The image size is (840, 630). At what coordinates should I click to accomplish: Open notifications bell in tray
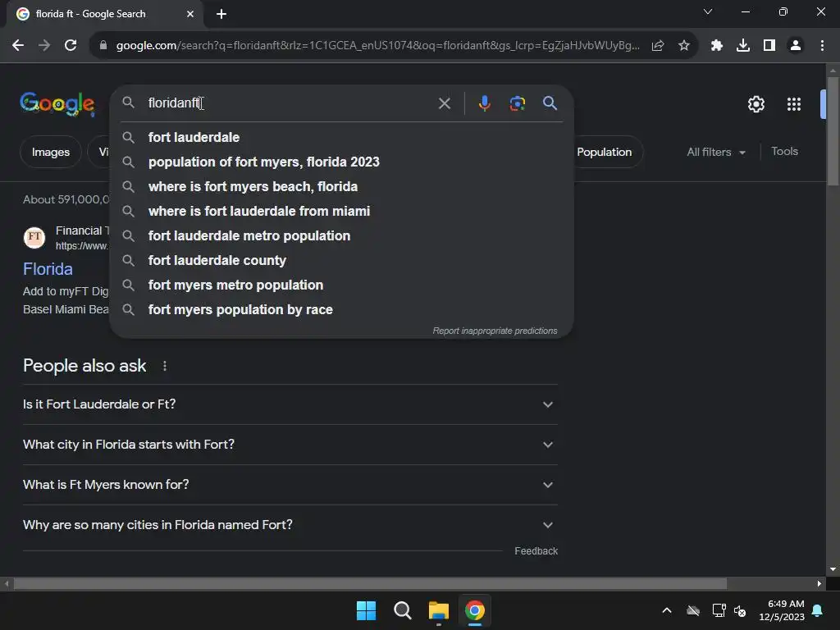818,610
